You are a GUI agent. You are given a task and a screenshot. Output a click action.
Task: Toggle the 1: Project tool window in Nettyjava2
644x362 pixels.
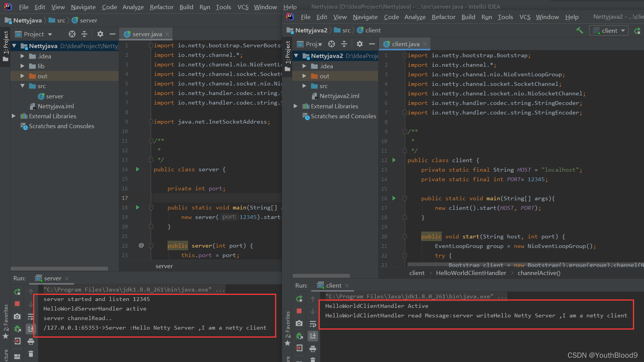[288, 56]
